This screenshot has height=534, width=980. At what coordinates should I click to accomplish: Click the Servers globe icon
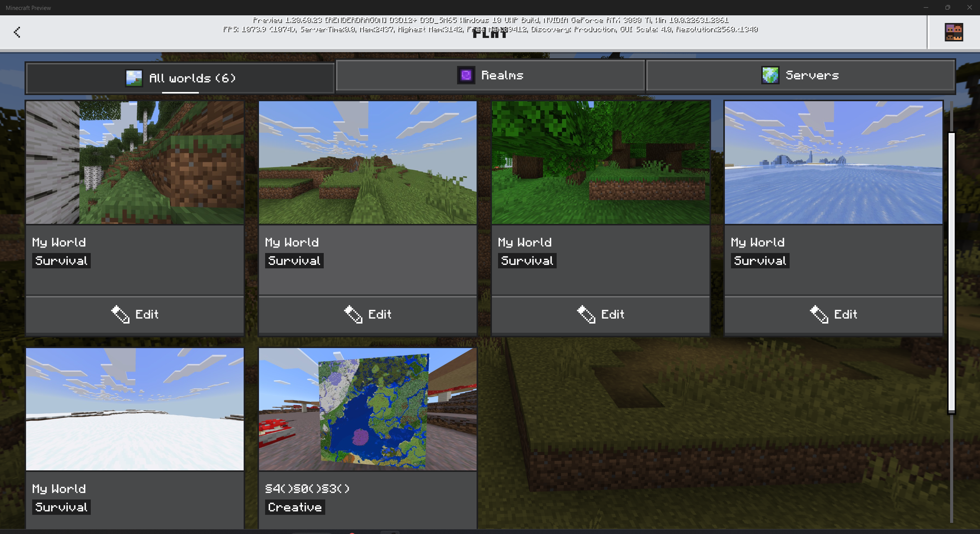(770, 75)
